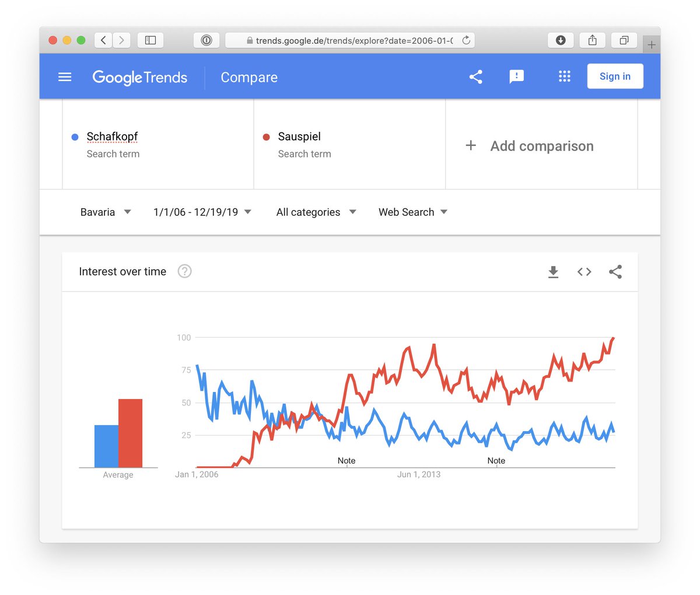This screenshot has height=595, width=700.
Task: Click the blue dot beside Schafkopf
Action: pos(75,137)
